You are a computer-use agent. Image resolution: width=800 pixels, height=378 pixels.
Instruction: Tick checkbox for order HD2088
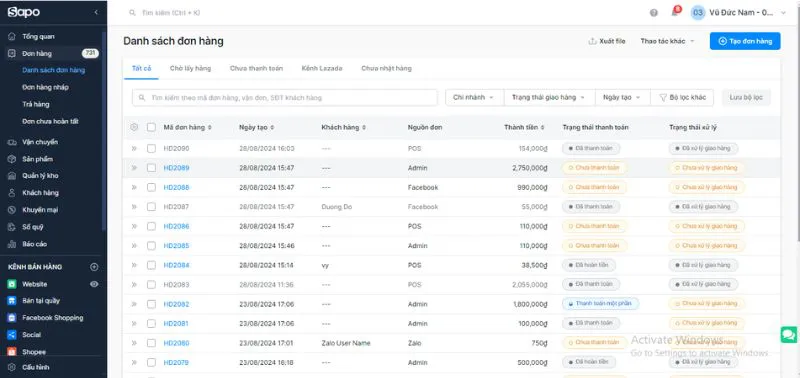pyautogui.click(x=151, y=187)
